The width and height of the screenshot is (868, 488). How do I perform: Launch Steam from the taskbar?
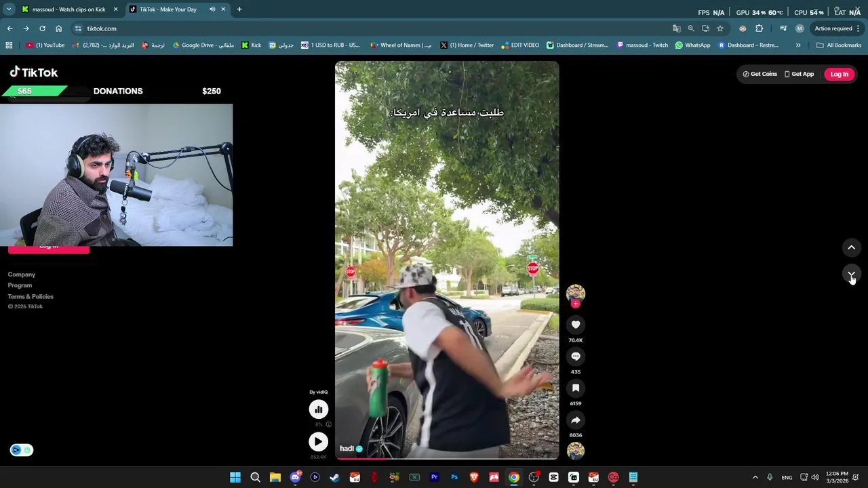334,477
